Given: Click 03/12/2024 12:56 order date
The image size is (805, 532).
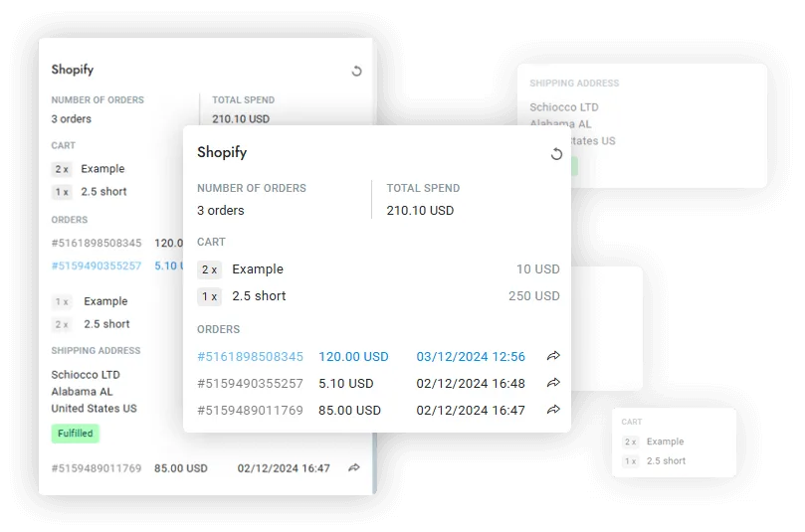Looking at the screenshot, I should pyautogui.click(x=471, y=357).
